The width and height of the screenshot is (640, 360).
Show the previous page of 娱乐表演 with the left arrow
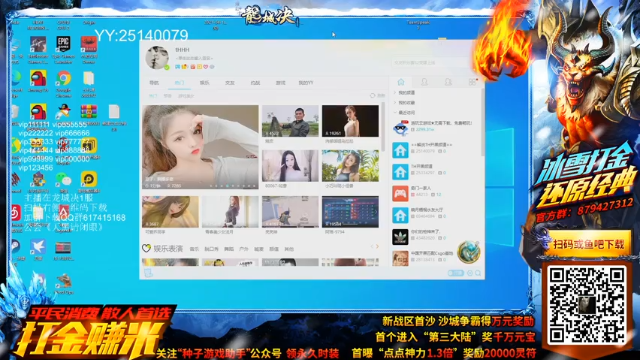tap(372, 247)
